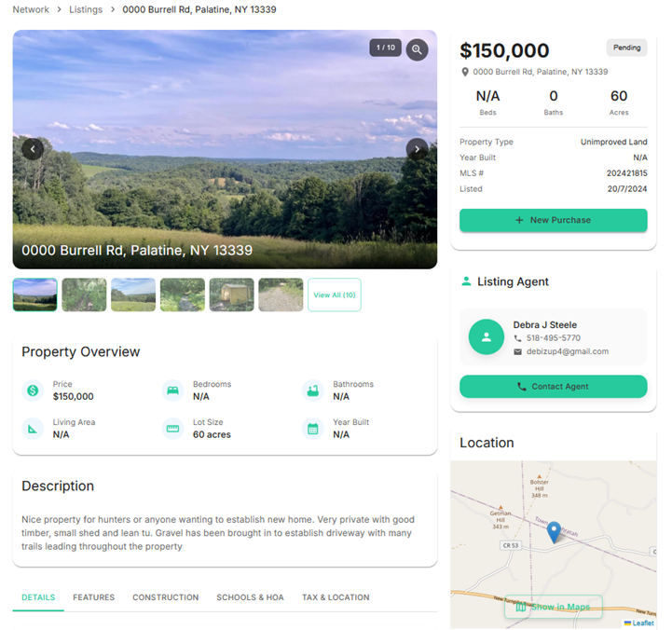
Task: Click the Contact Agent button
Action: pos(553,387)
